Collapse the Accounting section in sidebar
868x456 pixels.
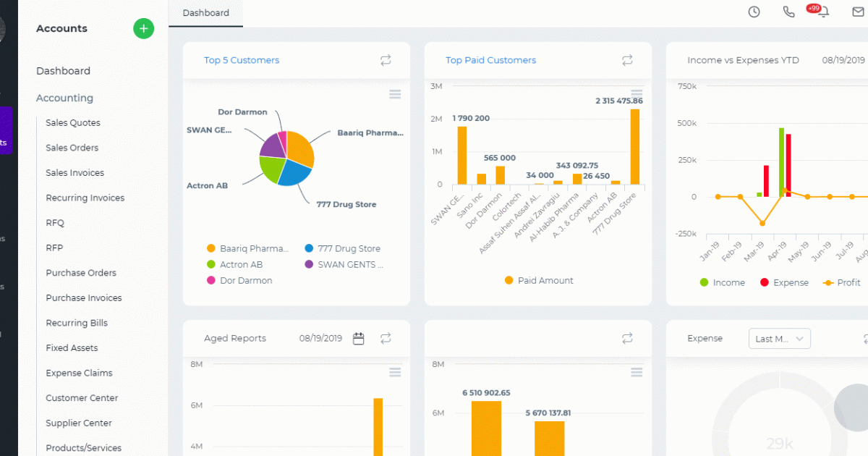click(64, 98)
